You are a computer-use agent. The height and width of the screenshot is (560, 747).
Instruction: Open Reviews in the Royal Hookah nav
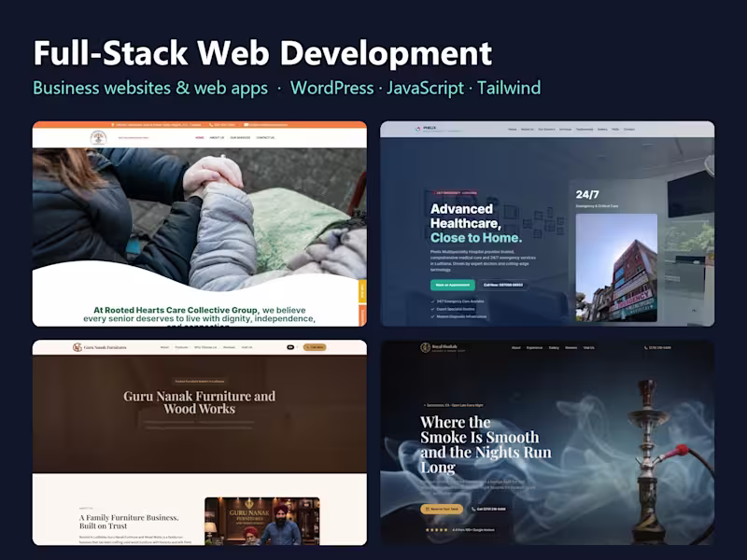pyautogui.click(x=571, y=347)
